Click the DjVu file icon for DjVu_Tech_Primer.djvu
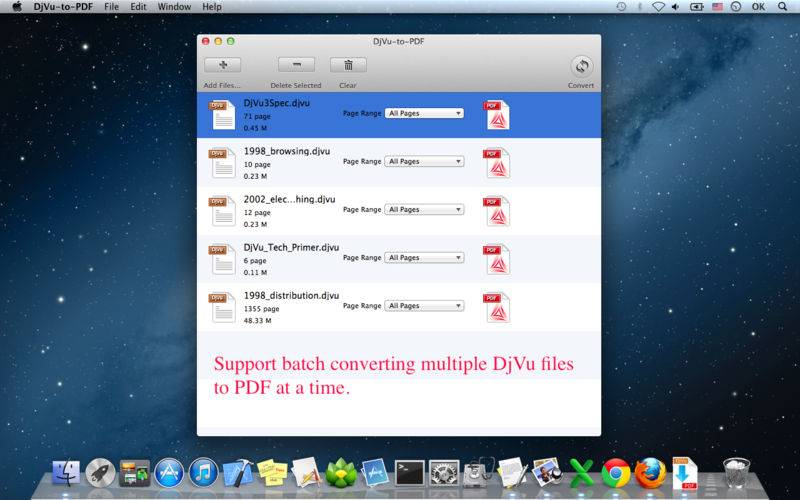This screenshot has width=800, height=500. [222, 259]
